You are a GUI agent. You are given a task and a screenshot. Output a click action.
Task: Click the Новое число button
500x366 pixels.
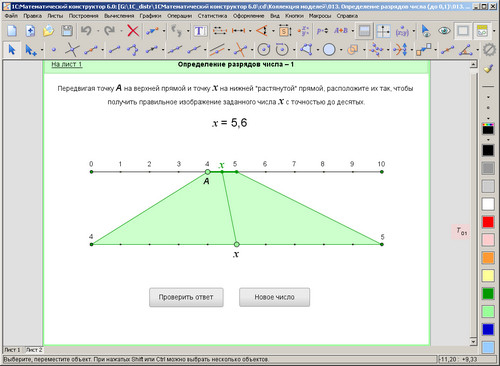[x=274, y=297]
